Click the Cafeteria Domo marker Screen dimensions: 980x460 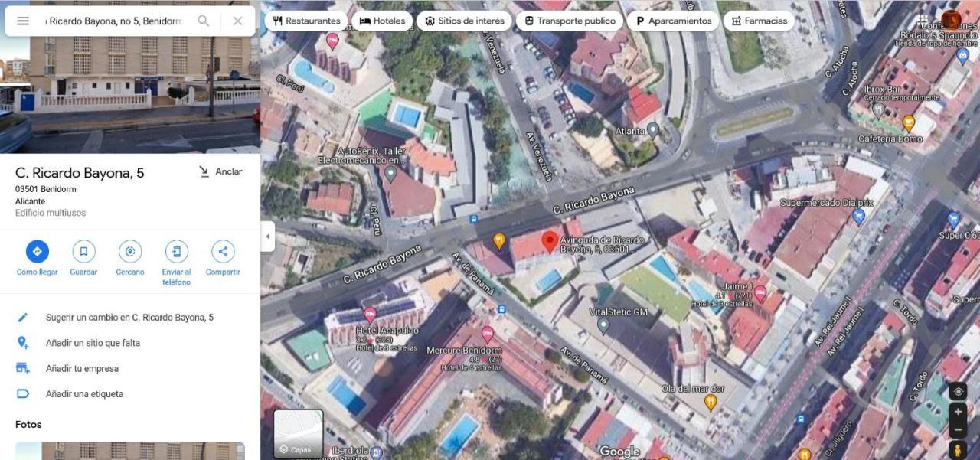909,122
